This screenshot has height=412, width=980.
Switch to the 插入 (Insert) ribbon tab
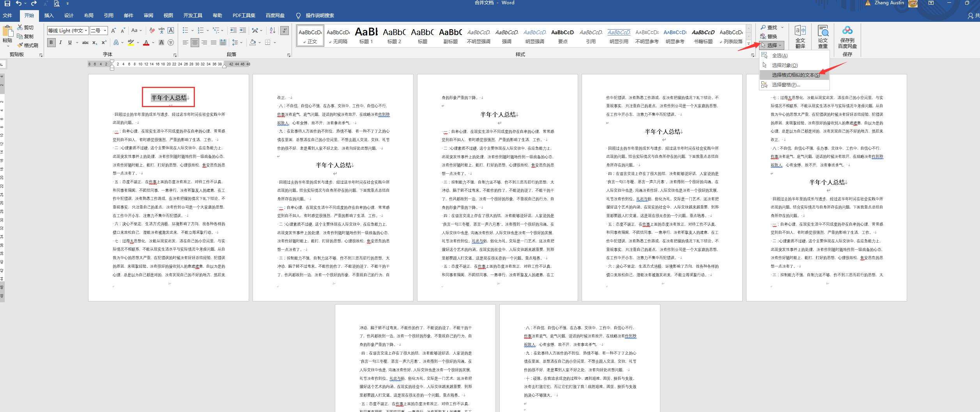click(49, 16)
